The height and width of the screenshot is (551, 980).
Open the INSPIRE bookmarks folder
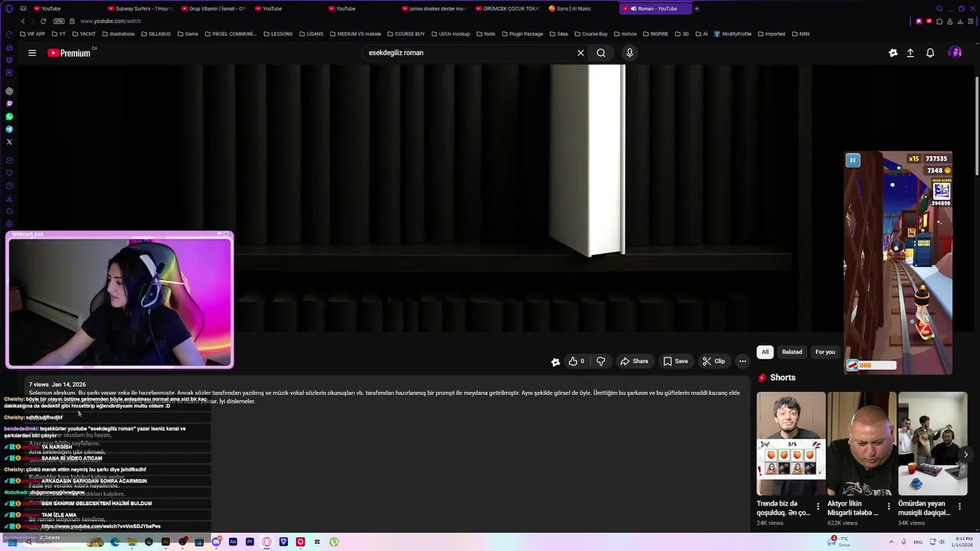655,34
